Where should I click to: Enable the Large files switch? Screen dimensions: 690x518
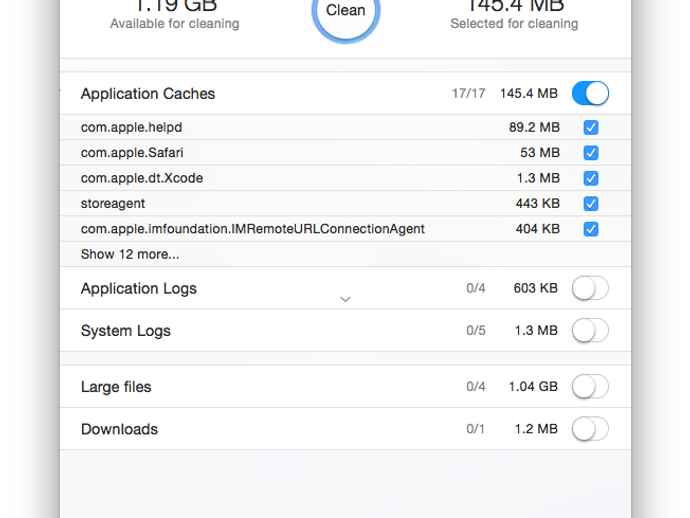590,387
